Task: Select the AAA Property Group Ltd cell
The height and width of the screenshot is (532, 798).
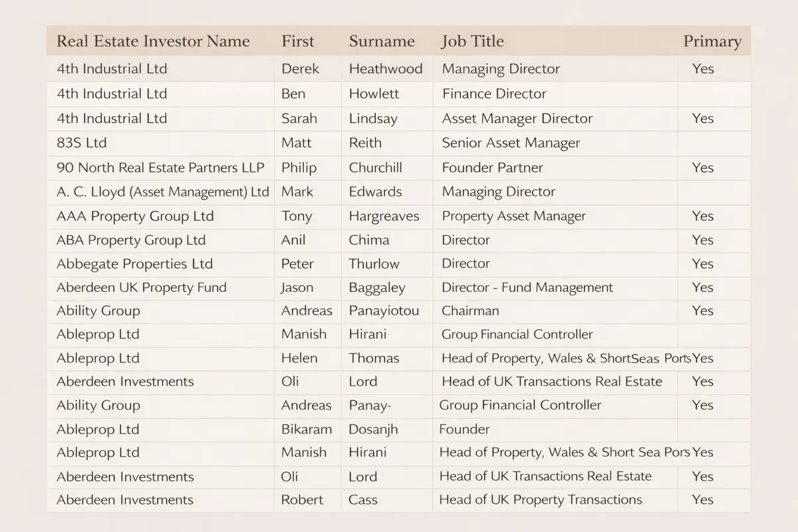Action: [135, 216]
